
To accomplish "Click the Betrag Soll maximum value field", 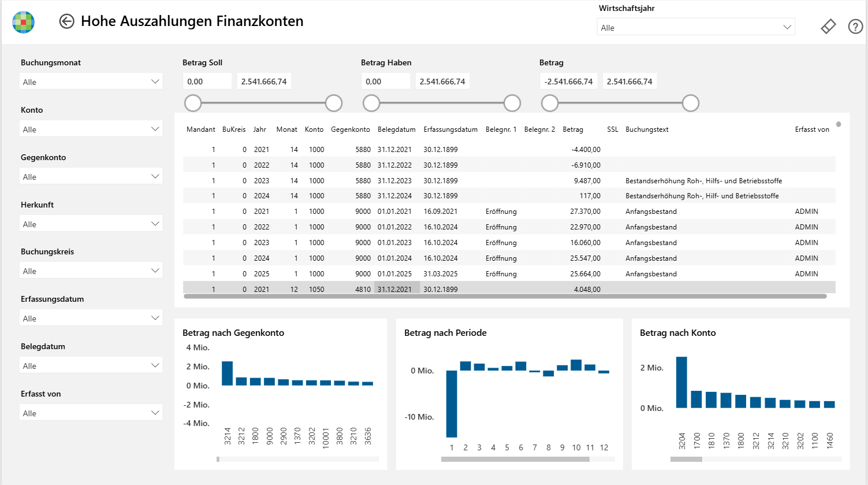I will click(264, 82).
